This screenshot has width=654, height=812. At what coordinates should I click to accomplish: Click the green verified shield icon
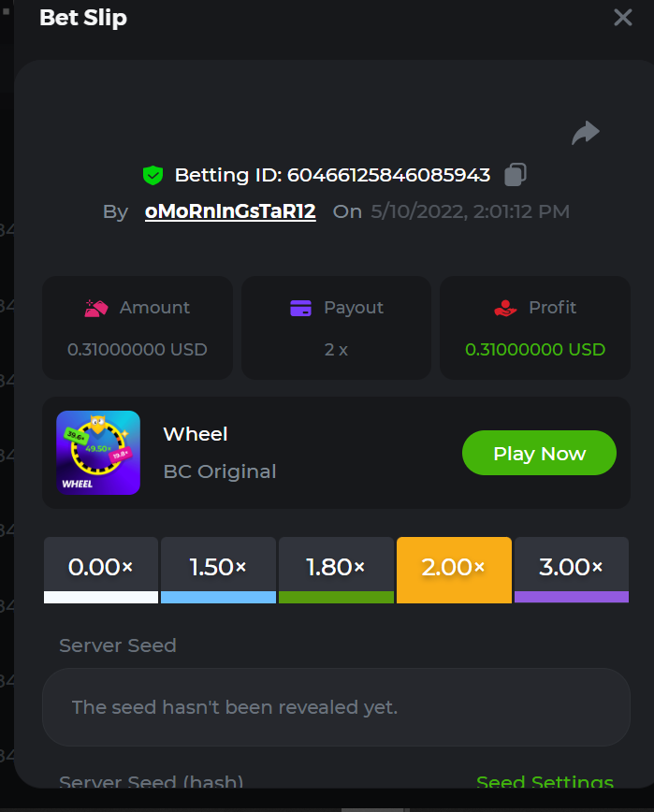(x=153, y=175)
